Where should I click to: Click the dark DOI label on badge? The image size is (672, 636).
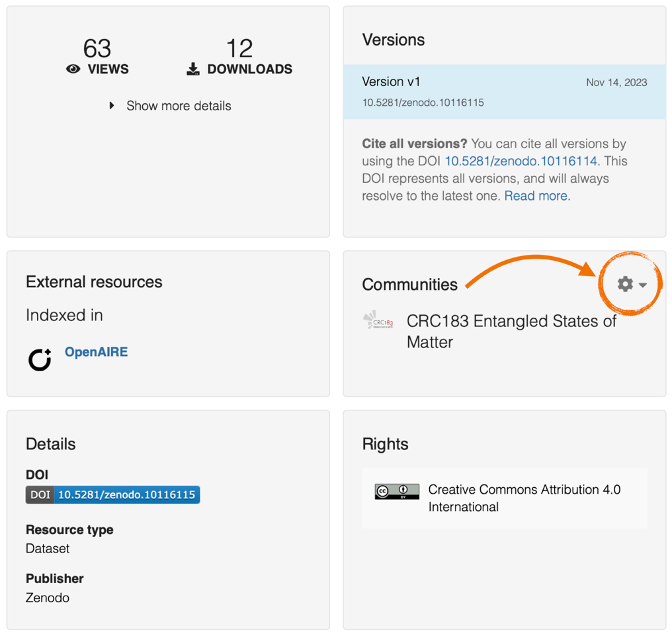point(40,495)
